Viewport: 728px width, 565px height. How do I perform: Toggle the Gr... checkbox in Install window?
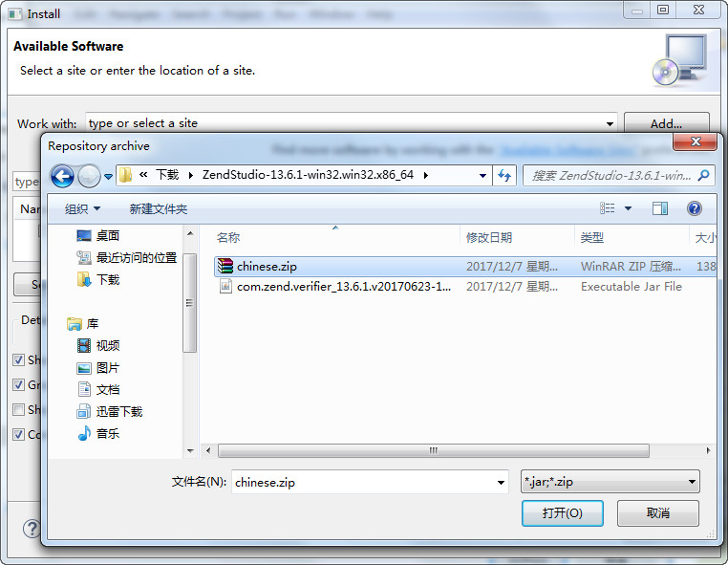[18, 384]
